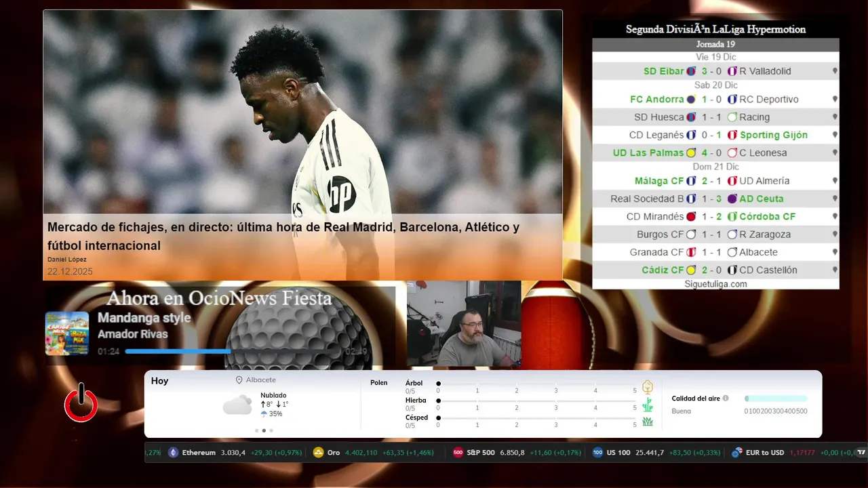
Task: Click the lawn pollen icon beside Césped
Action: click(648, 422)
